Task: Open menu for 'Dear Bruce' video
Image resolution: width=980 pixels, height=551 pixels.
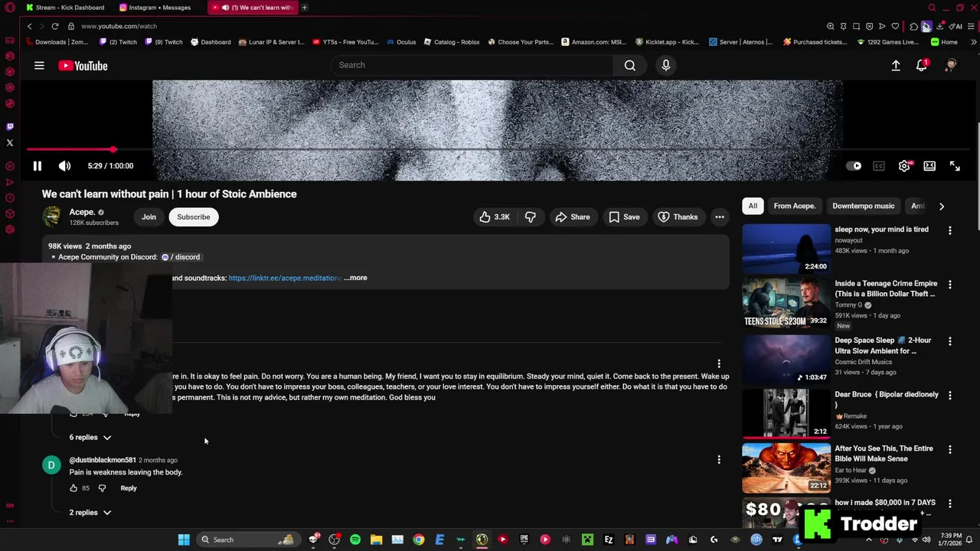Action: pos(949,396)
